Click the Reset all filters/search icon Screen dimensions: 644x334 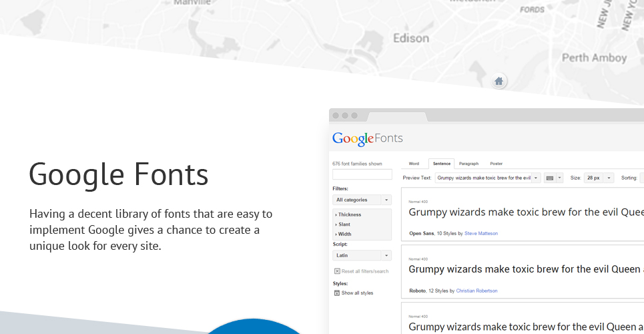337,271
